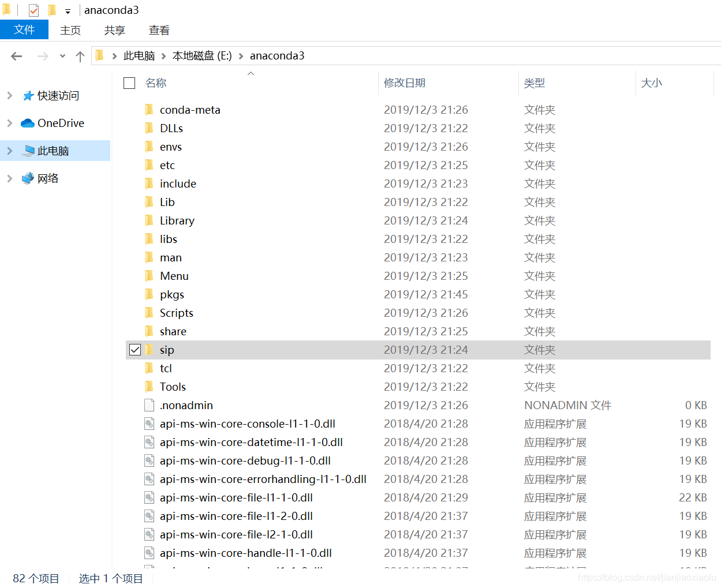Select api-ms-win-core-file-l1-1-0.dll file name
This screenshot has height=588, width=721.
[x=236, y=497]
